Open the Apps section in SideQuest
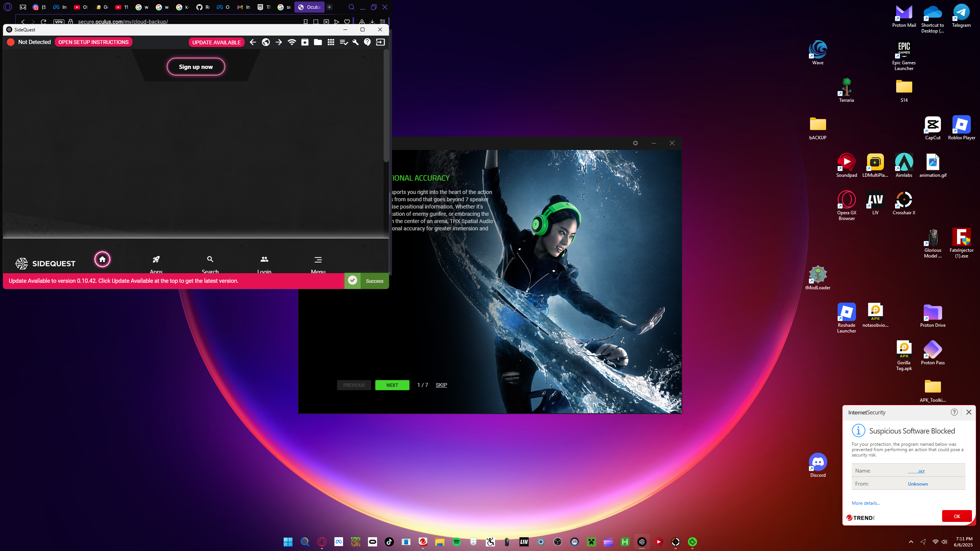Screen dimensions: 980x551 [x=156, y=264]
